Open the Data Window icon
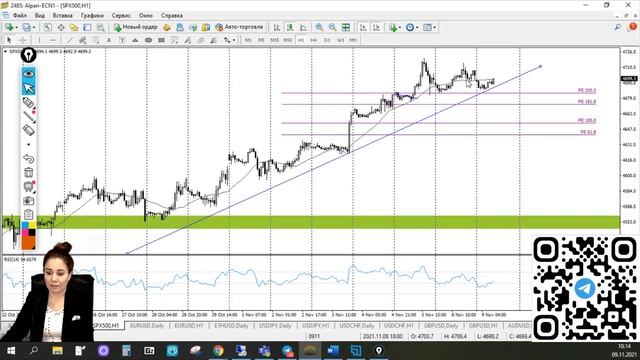This screenshot has height=360, width=640. pyautogui.click(x=61, y=27)
